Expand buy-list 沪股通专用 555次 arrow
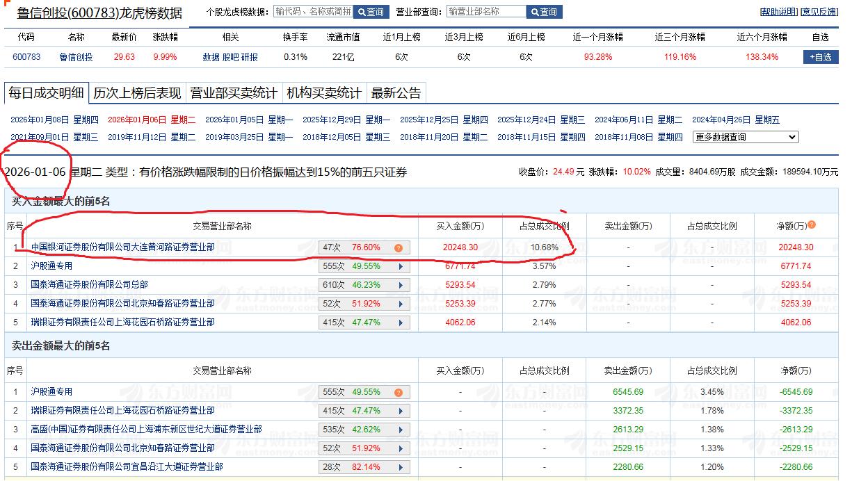Viewport: 868px width, 481px height. coord(401,266)
